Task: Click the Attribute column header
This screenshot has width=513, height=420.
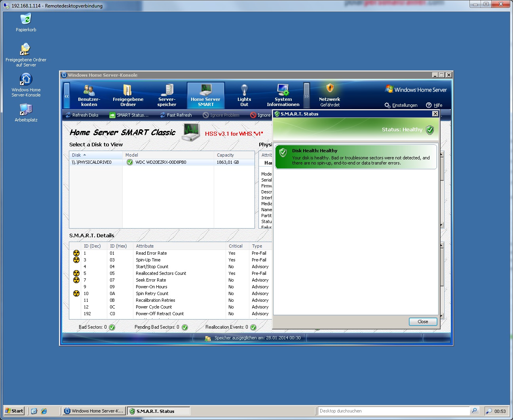Action: [x=180, y=246]
